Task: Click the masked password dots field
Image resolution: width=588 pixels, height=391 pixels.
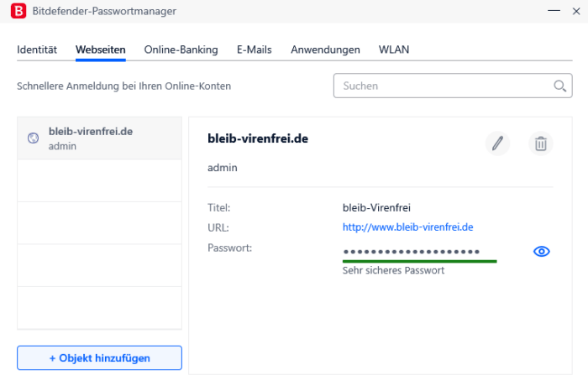Action: (412, 252)
